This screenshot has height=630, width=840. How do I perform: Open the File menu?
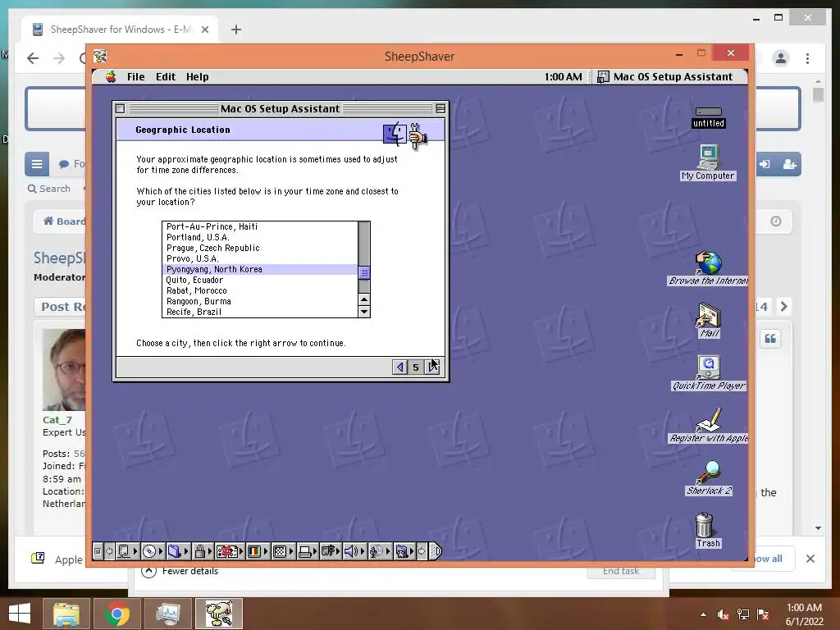click(x=135, y=76)
